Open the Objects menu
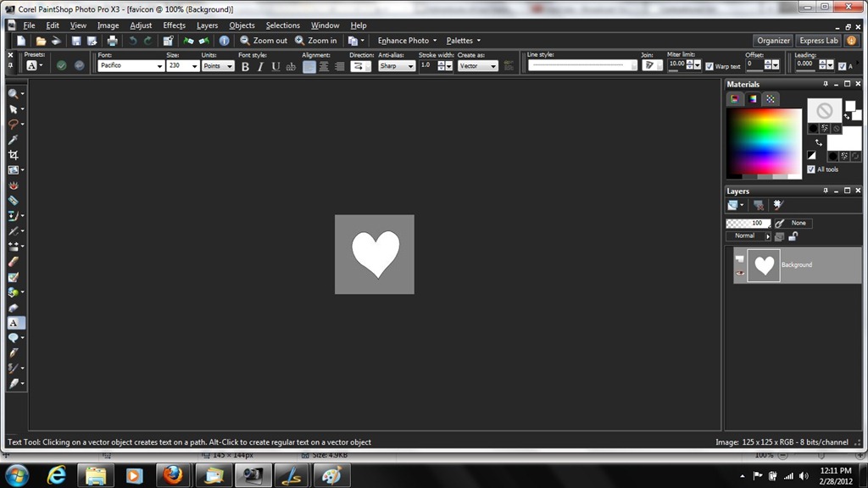 242,25
